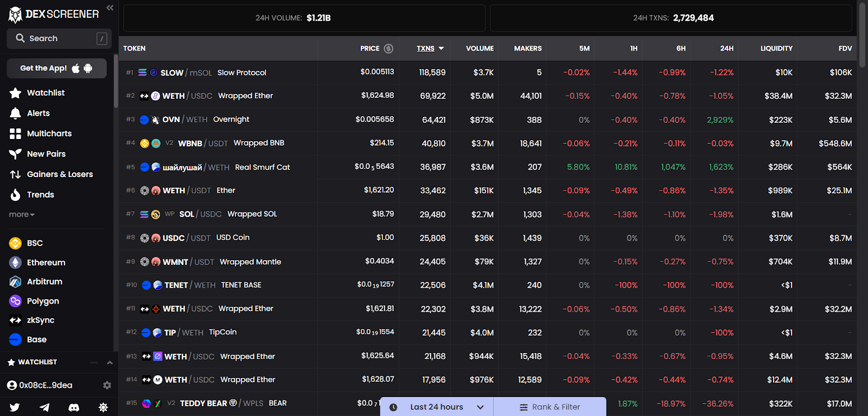Sort by the MAKERS column header
The height and width of the screenshot is (416, 868).
tap(528, 49)
